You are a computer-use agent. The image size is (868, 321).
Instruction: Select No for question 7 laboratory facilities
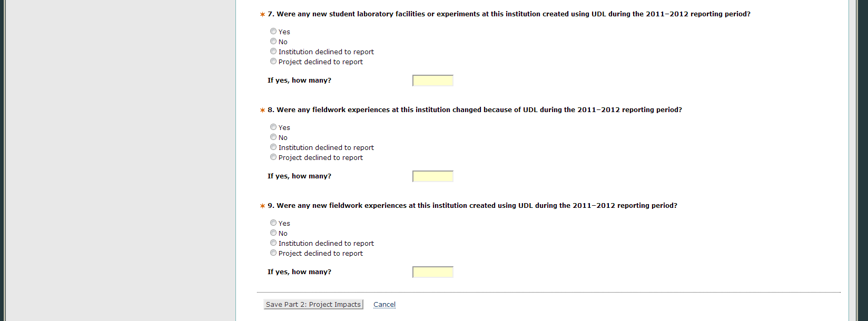273,42
